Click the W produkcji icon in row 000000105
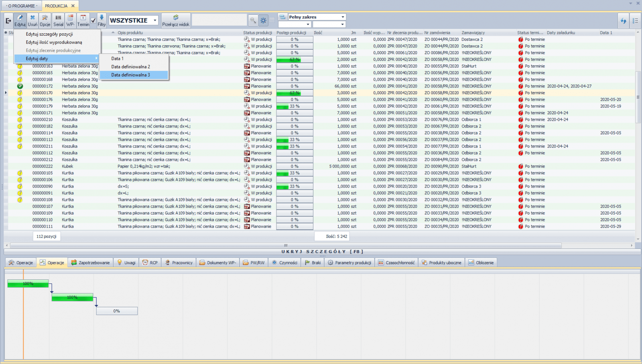Viewport: 642px width, 364px height. click(x=247, y=173)
